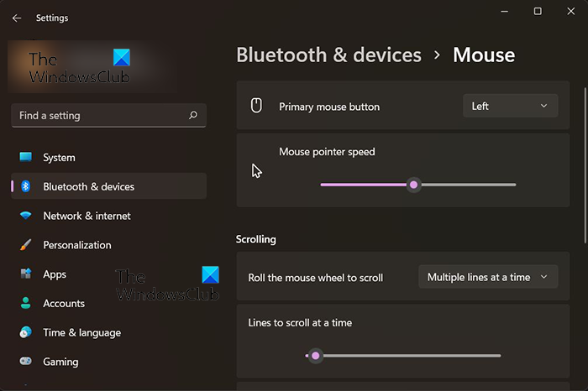
Task: Click the Lines to scroll slider handle
Action: pos(316,356)
